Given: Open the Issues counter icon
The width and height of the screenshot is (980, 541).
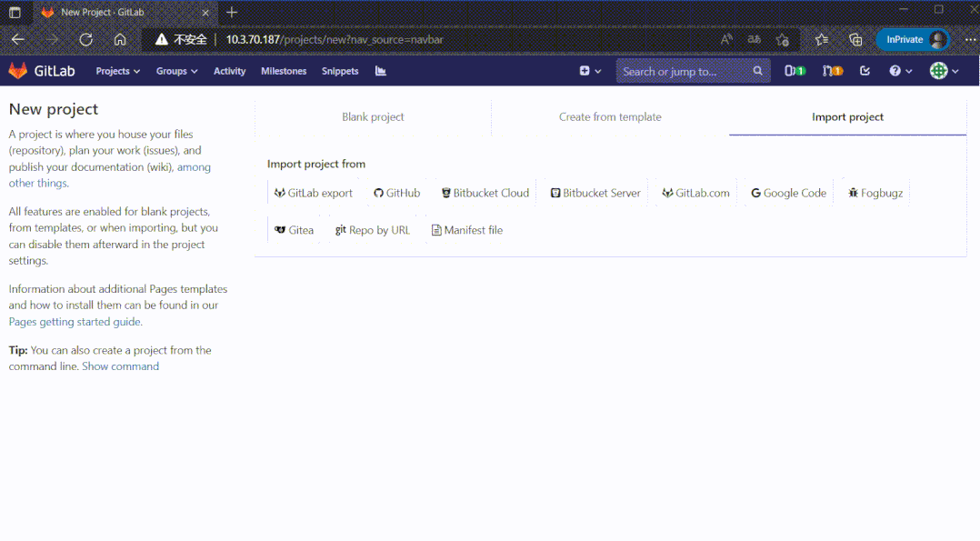Looking at the screenshot, I should tap(795, 71).
